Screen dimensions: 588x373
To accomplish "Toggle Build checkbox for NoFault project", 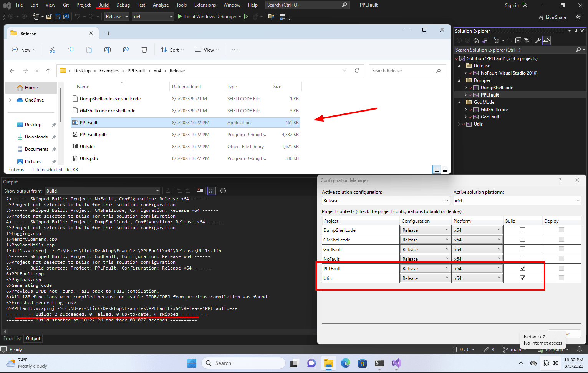I will tap(523, 259).
